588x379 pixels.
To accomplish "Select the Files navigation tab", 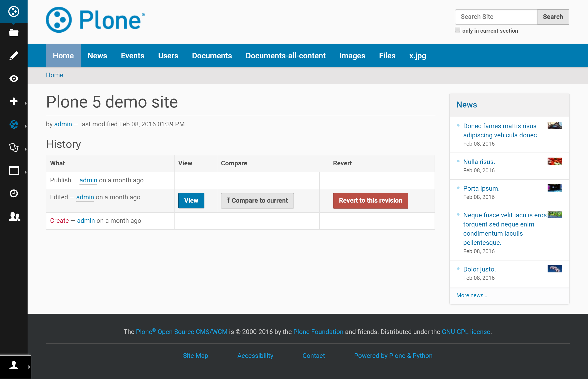I will [387, 56].
